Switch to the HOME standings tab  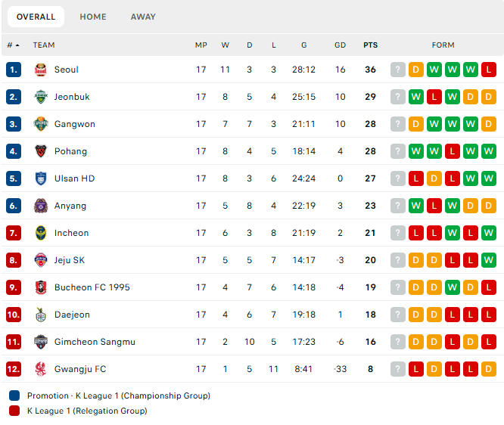pyautogui.click(x=93, y=17)
